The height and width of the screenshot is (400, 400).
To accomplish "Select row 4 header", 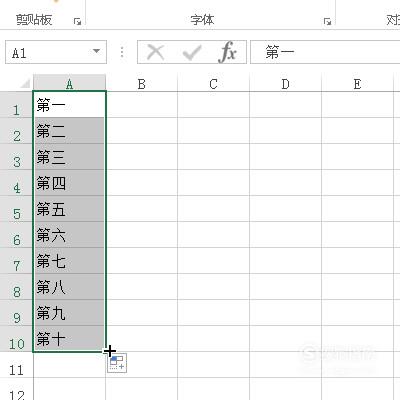I will point(16,183).
